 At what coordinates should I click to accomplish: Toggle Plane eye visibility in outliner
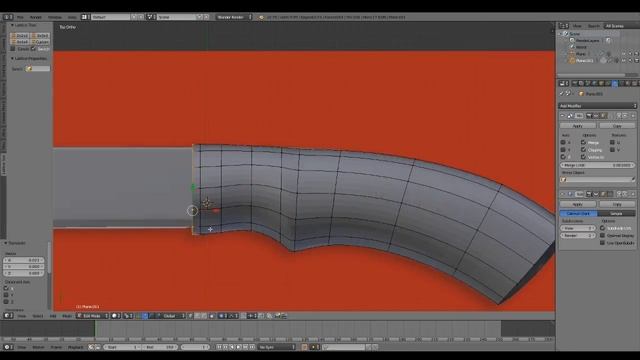[x=624, y=53]
